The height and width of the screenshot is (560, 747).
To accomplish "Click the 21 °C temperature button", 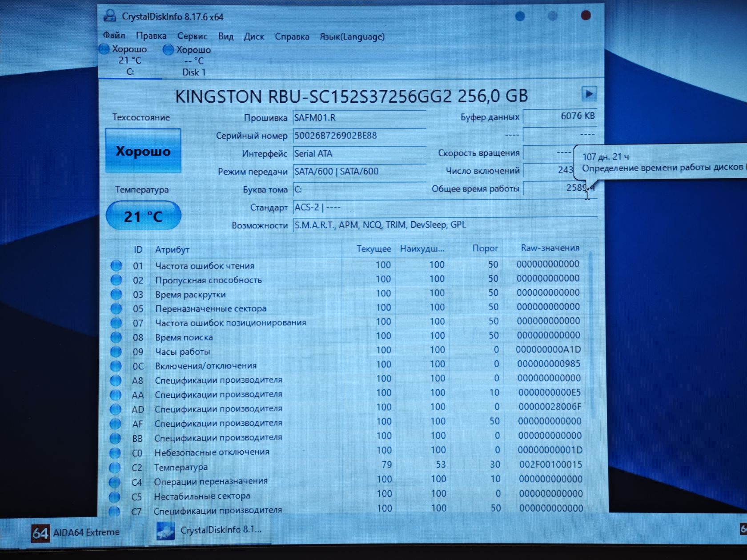I will click(x=143, y=216).
